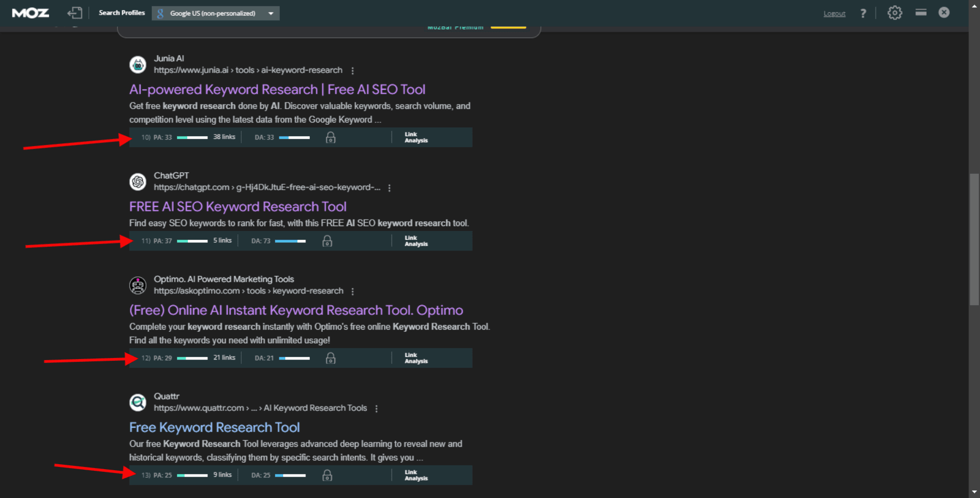This screenshot has height=498, width=980.
Task: Open more options for ChatGPT result
Action: point(389,188)
